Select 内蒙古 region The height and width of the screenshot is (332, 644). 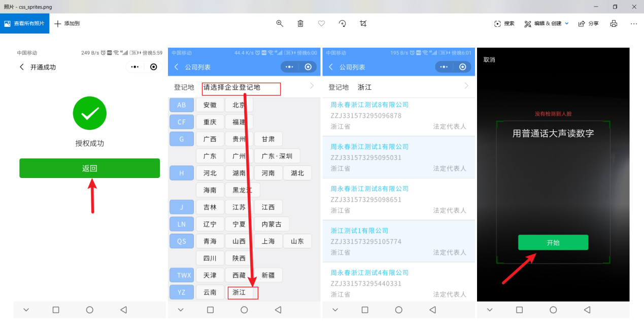(272, 224)
